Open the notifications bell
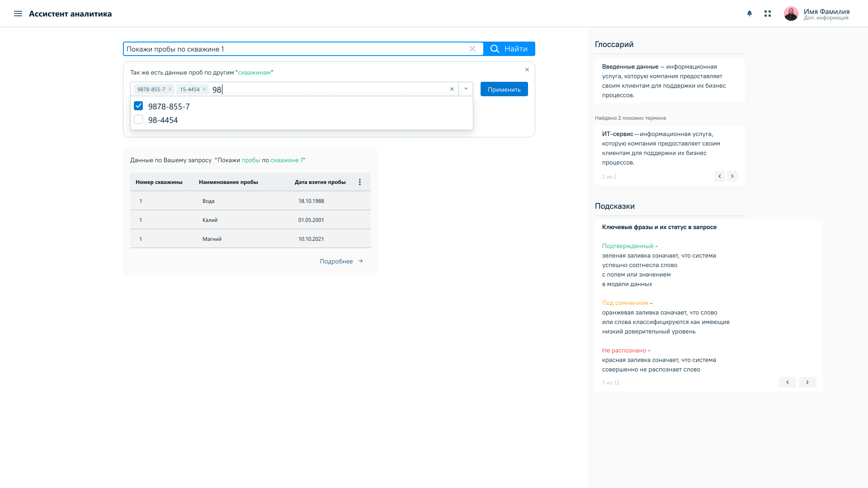The height and width of the screenshot is (488, 868). 750,14
